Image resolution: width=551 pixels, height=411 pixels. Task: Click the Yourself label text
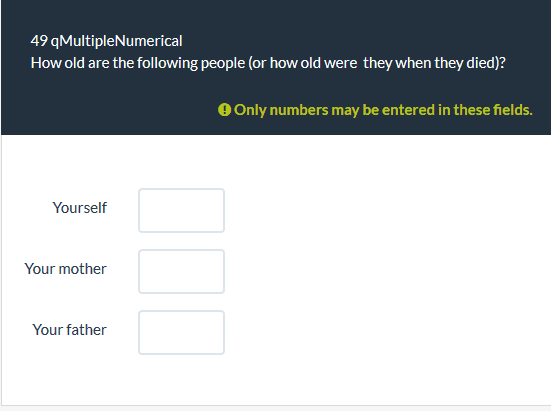[x=80, y=208]
